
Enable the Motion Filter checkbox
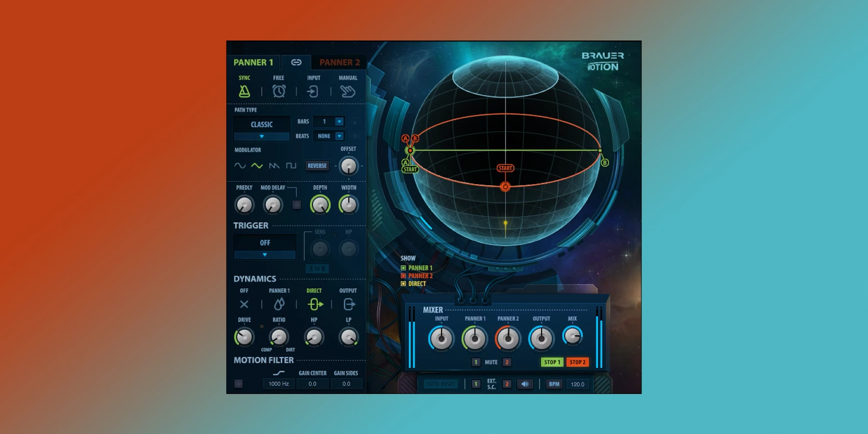238,384
